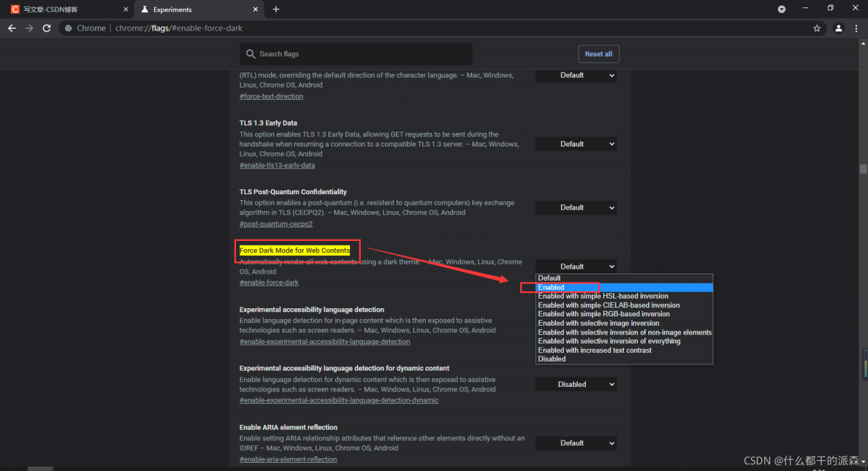Open the #enable-tls13-early-data link
Image resolution: width=868 pixels, height=471 pixels.
click(x=277, y=166)
